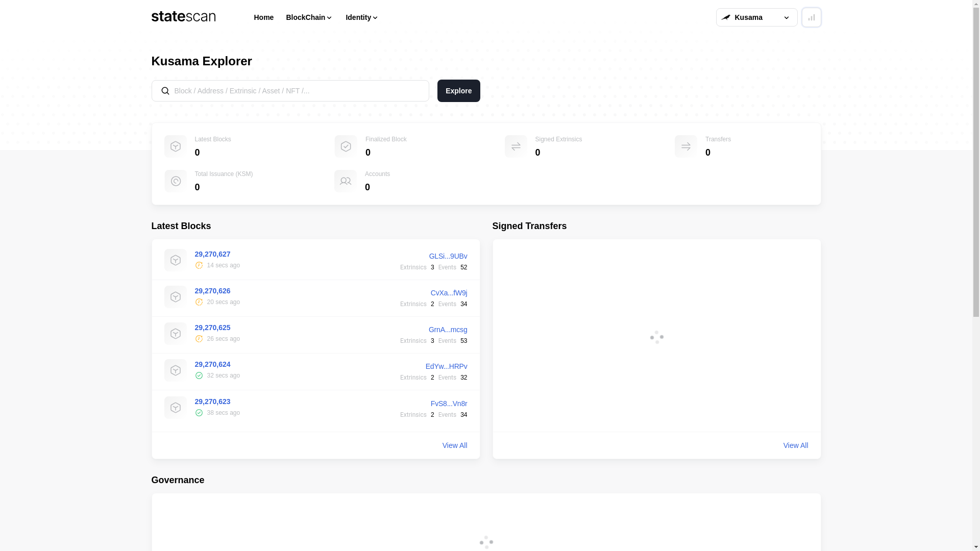
Task: Click the finalized check icon of block 29,270,623
Action: (199, 413)
